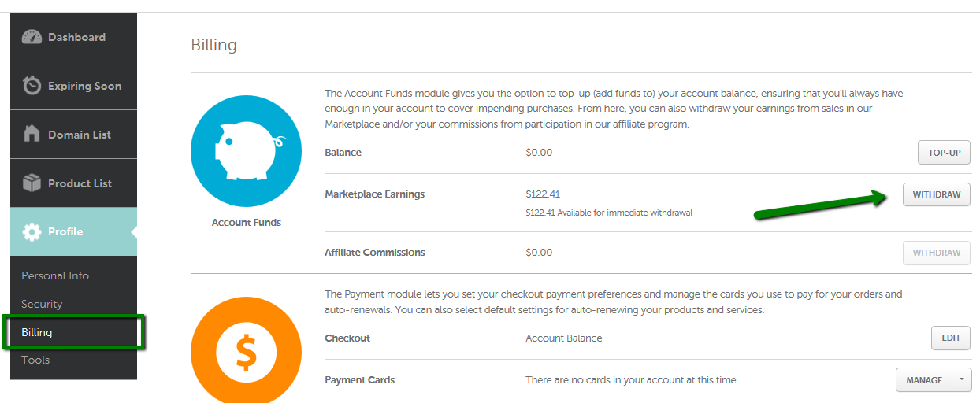This screenshot has width=980, height=403.
Task: Open the Product List menu item
Action: click(x=80, y=183)
